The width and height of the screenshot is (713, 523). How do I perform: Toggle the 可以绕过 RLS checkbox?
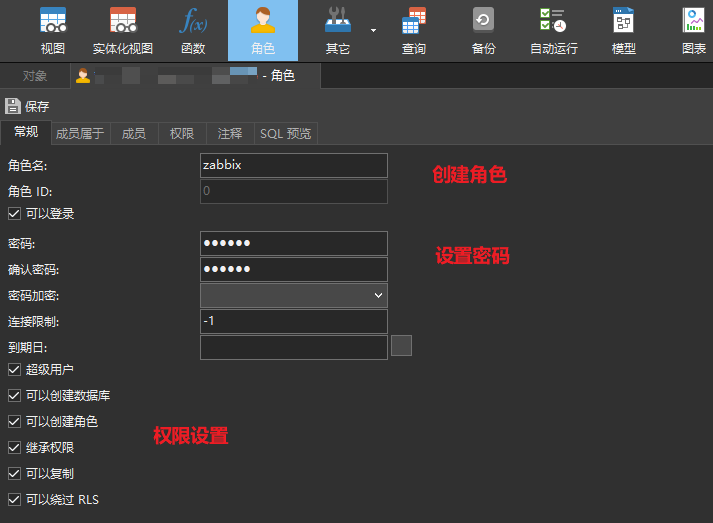(15, 499)
